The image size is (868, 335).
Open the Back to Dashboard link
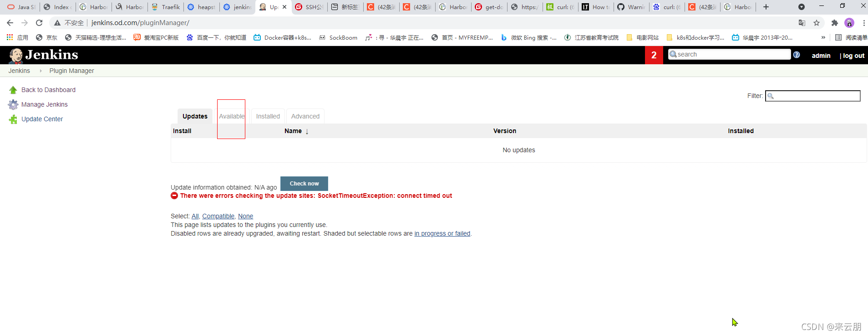pos(48,90)
